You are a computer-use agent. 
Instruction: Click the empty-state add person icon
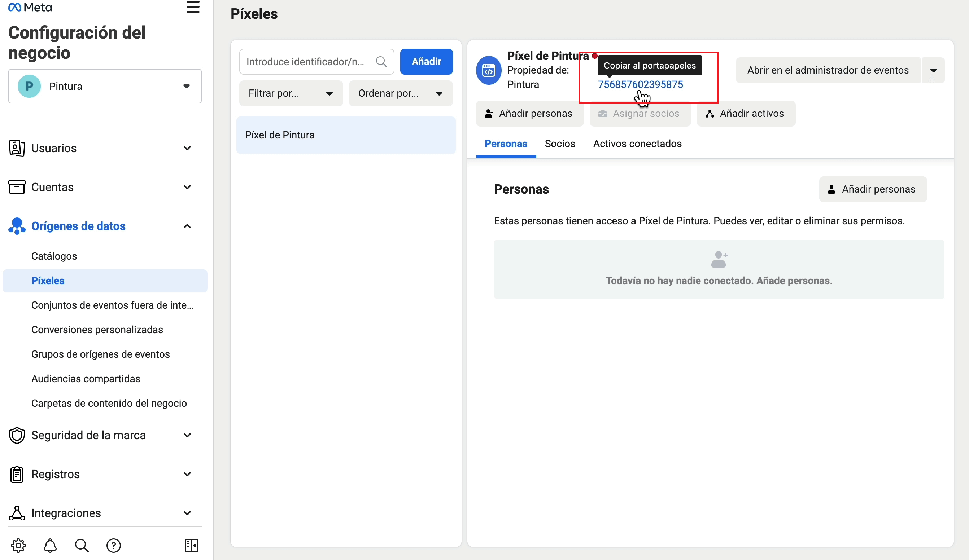(719, 259)
